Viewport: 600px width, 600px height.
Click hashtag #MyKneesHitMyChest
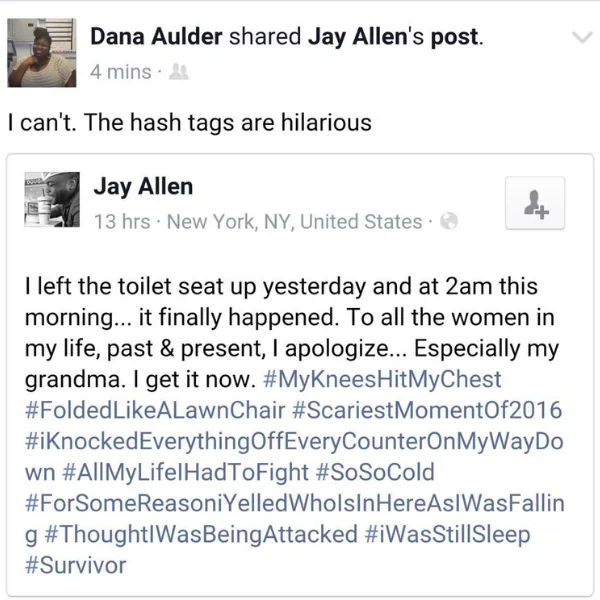click(x=382, y=379)
